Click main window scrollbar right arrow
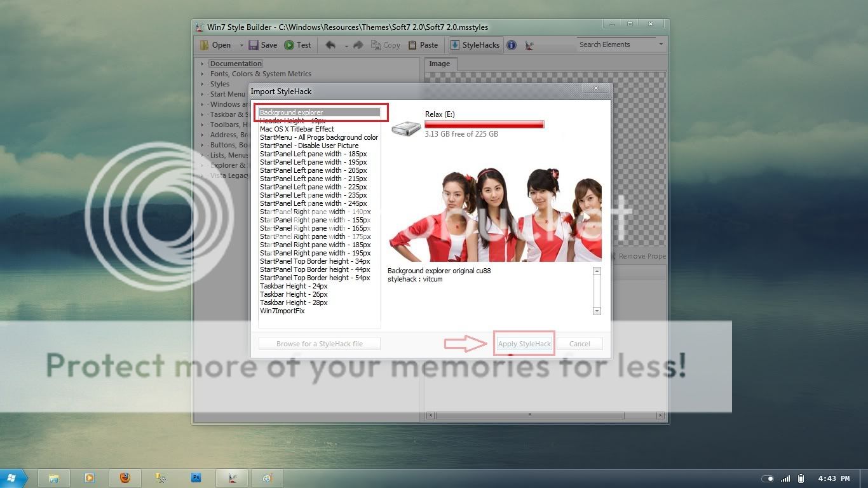Viewport: 868px width, 488px height. (660, 415)
